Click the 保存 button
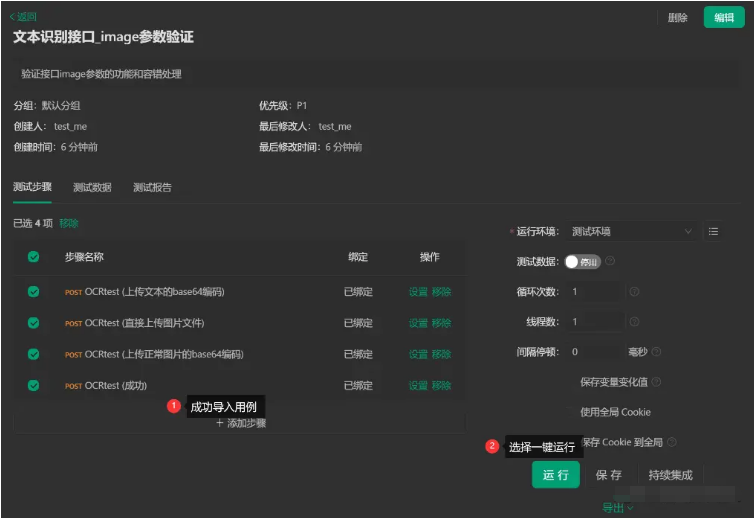This screenshot has height=518, width=754. coord(608,475)
